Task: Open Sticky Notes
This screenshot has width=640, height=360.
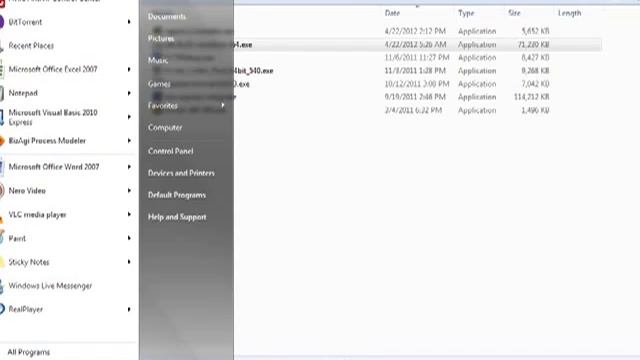Action: [29, 262]
